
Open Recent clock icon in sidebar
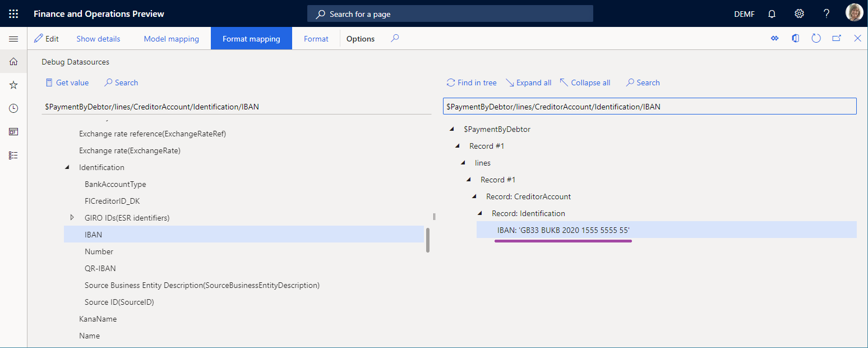[13, 108]
